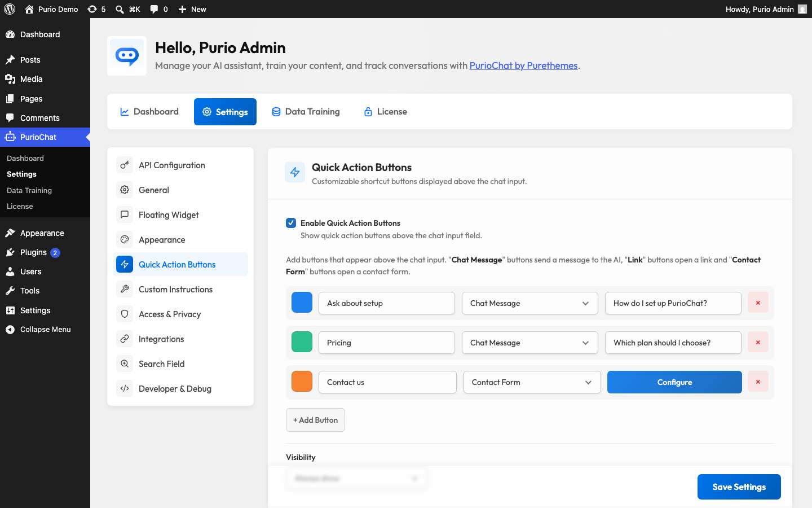Image resolution: width=812 pixels, height=508 pixels.
Task: Open the comments bubble icon in admin bar
Action: click(x=154, y=9)
